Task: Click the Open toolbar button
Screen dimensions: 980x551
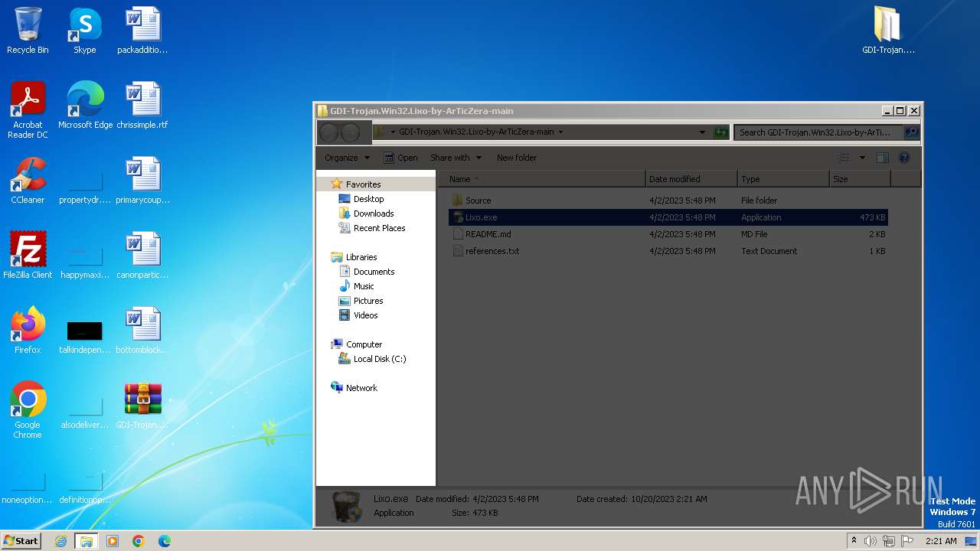Action: [400, 158]
